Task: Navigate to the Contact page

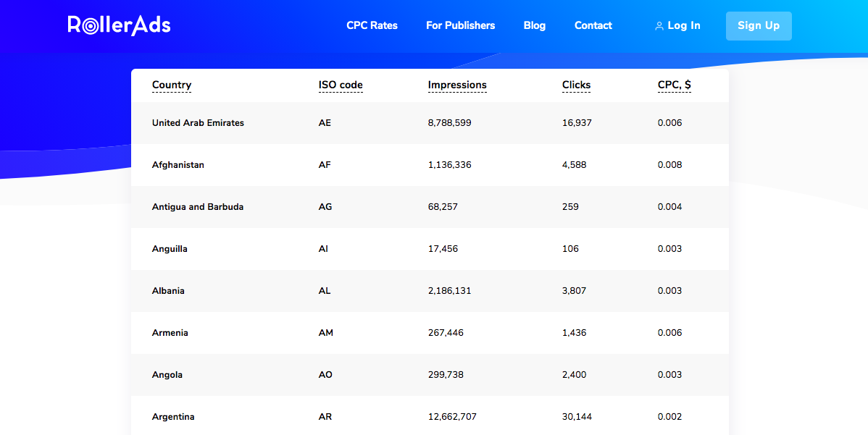Action: coord(593,25)
